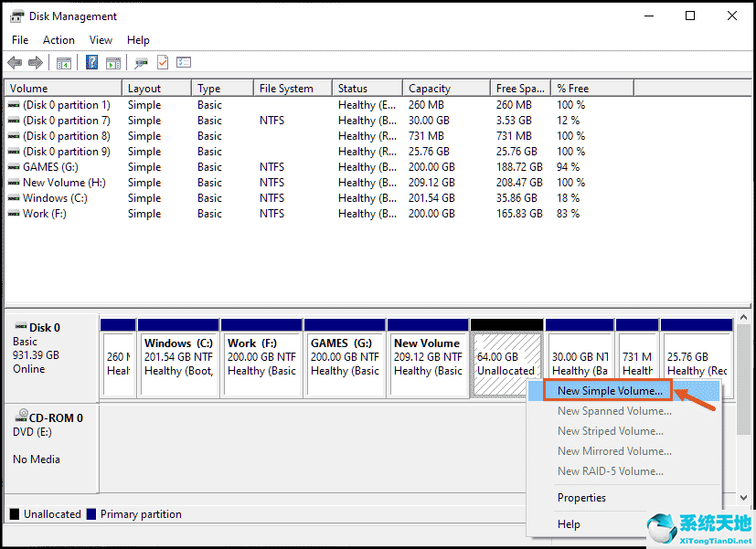Open Help using the blue question mark icon
756x549 pixels.
tap(92, 62)
